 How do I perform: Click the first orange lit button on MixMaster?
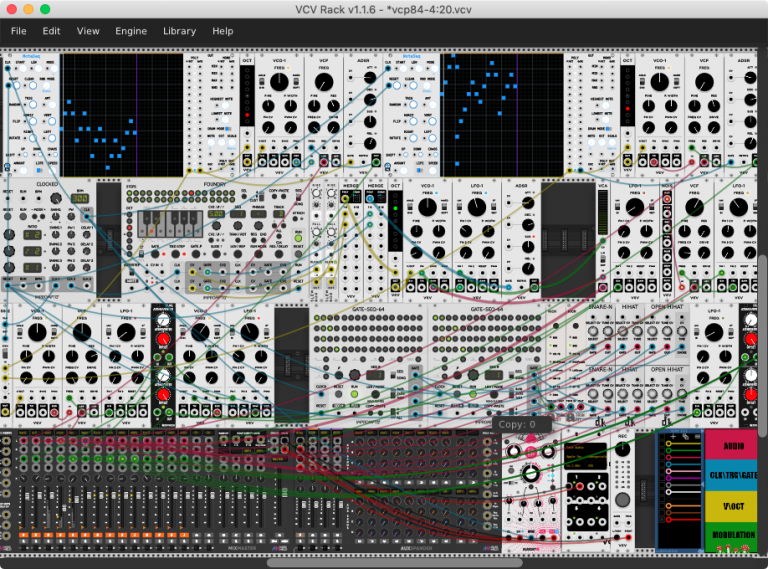click(x=23, y=535)
